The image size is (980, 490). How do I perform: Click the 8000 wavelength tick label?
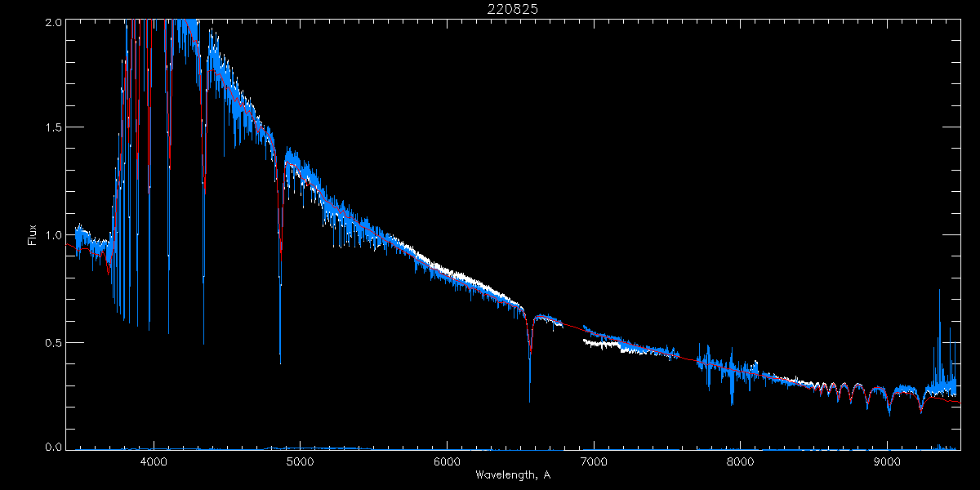pos(740,462)
